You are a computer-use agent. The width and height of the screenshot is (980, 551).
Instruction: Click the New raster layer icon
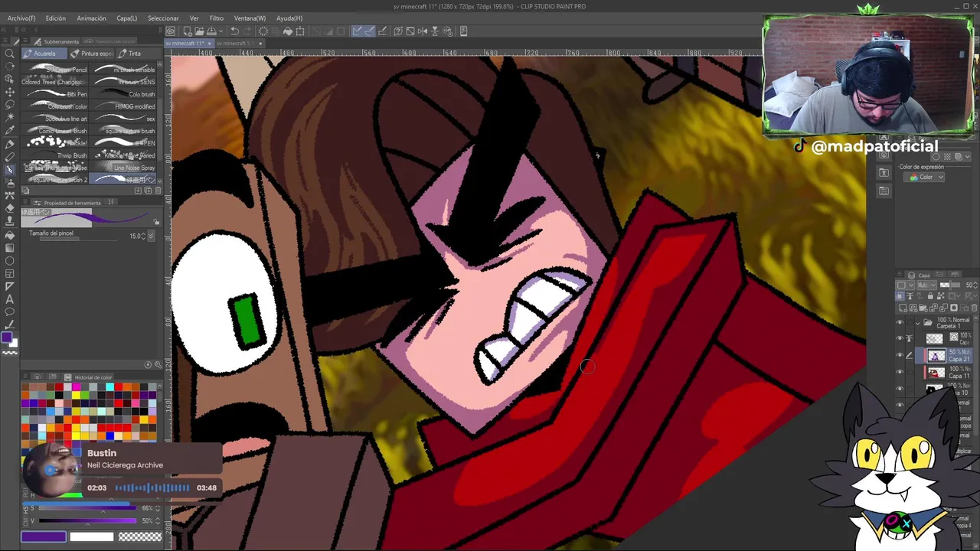click(903, 308)
